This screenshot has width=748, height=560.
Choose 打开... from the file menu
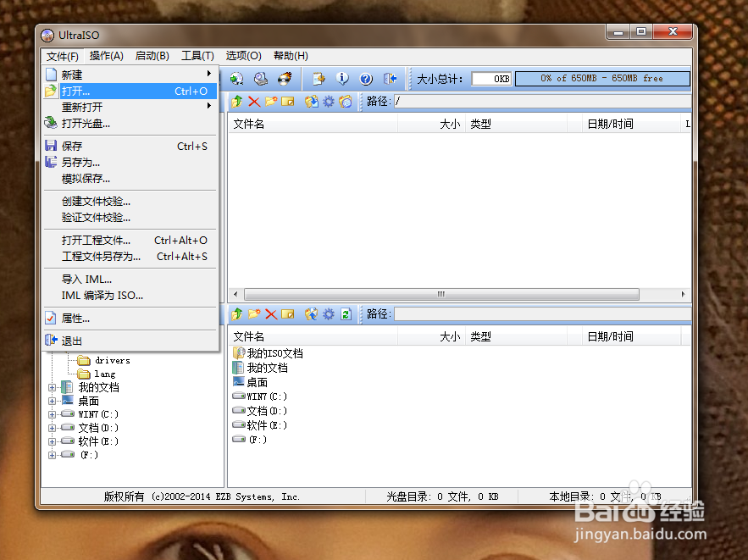click(130, 91)
